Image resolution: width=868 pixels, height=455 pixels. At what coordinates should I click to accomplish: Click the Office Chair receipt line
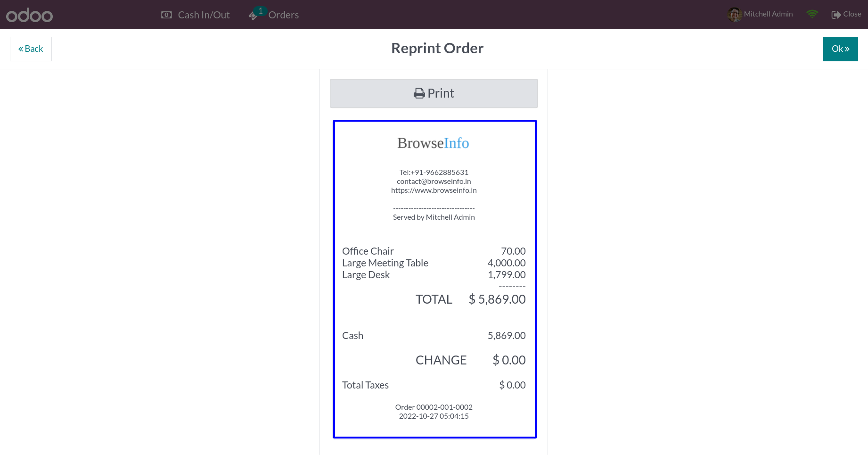[x=434, y=251]
